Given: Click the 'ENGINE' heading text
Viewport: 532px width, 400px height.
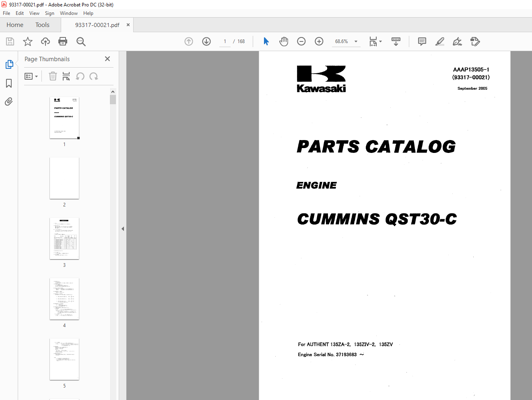Looking at the screenshot, I should [316, 186].
